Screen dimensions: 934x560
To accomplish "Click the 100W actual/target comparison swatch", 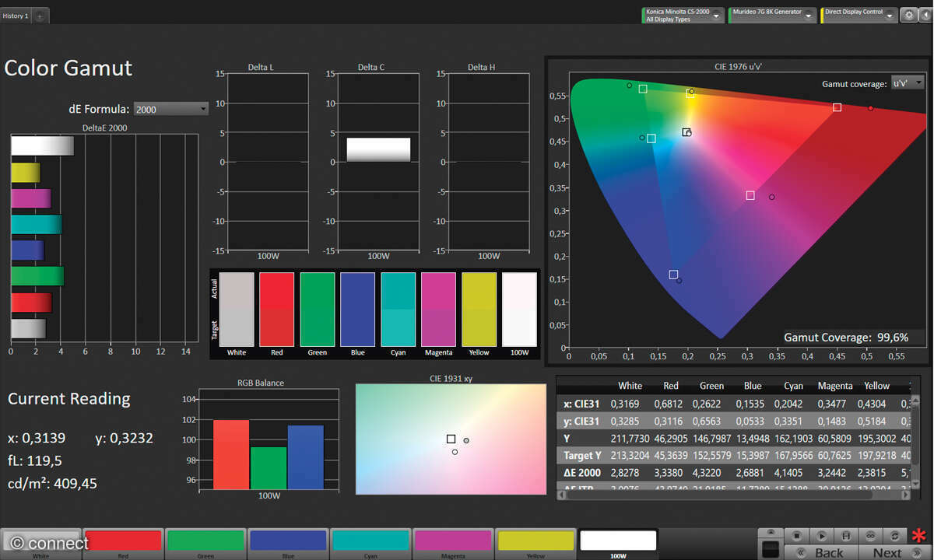I will click(520, 309).
